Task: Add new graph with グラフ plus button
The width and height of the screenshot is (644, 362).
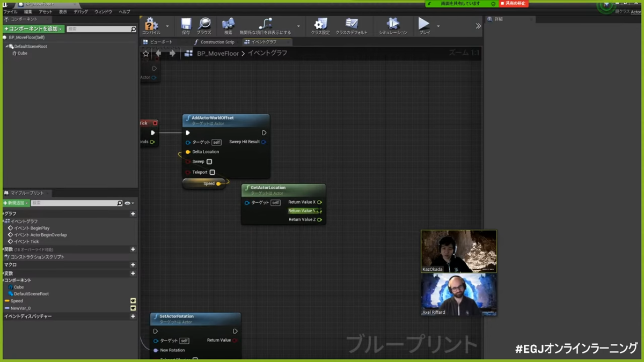Action: (x=133, y=213)
